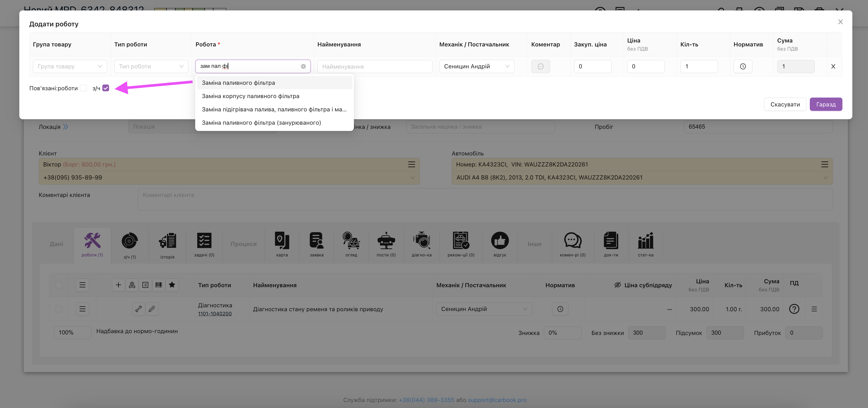
Task: Open the Норматив clock icon in dialog
Action: (x=743, y=66)
